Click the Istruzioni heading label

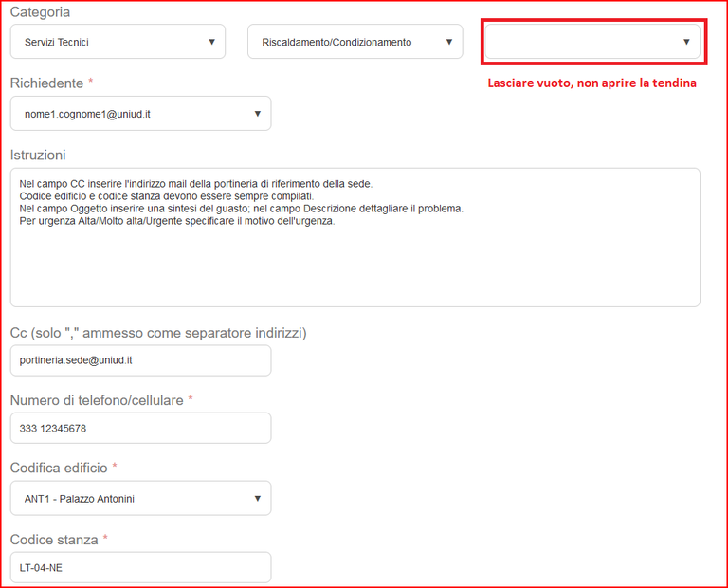38,155
